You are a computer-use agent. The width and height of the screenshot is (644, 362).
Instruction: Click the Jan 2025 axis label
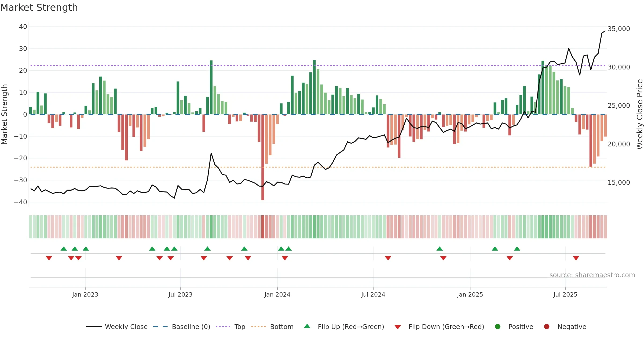[470, 295]
